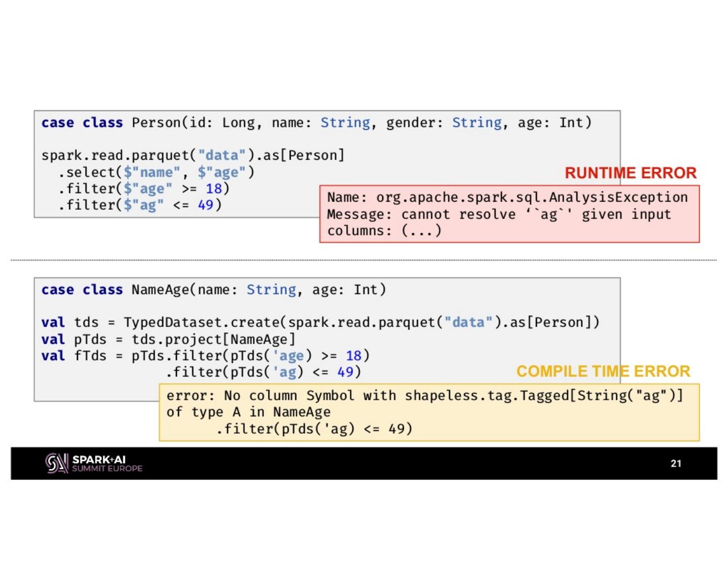Click the slide number 21
Viewport: 728px width, 563px height.
[676, 463]
